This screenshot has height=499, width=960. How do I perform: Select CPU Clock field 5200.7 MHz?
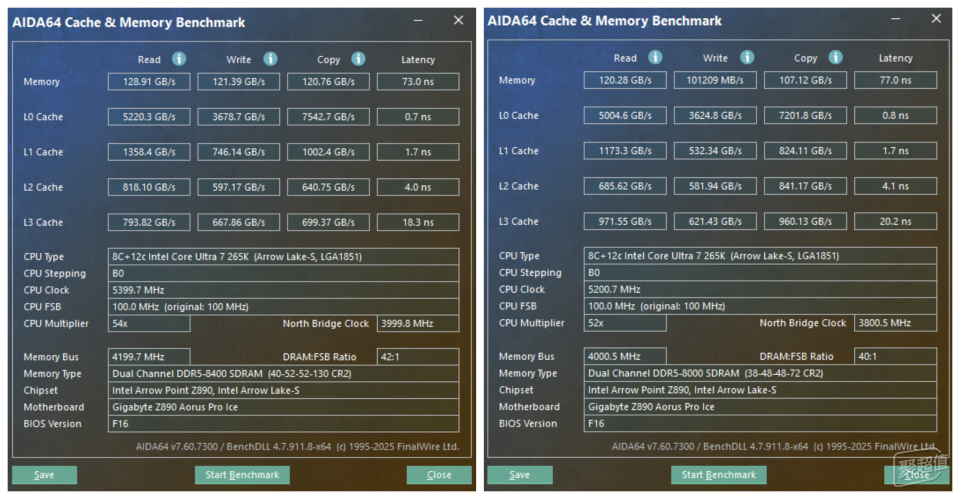(760, 289)
